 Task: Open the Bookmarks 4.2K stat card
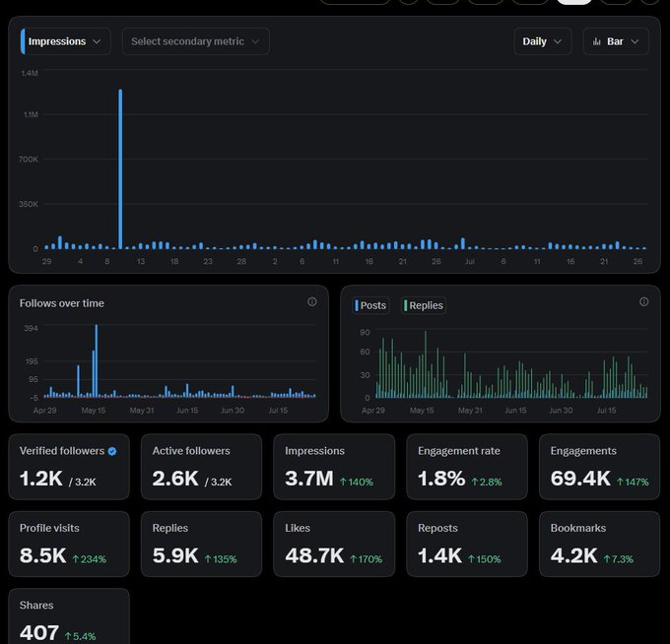[x=599, y=545]
